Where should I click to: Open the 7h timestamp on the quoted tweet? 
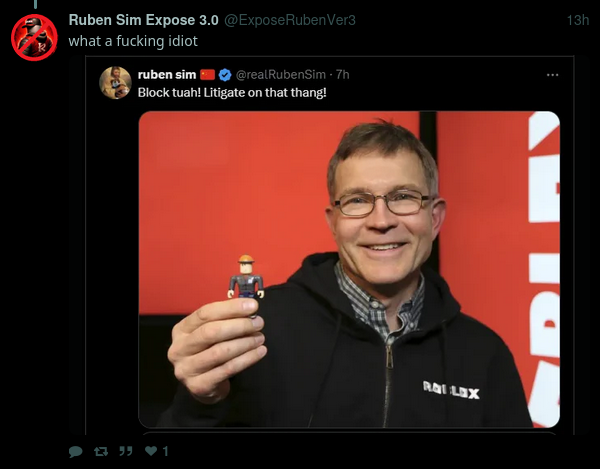point(342,74)
